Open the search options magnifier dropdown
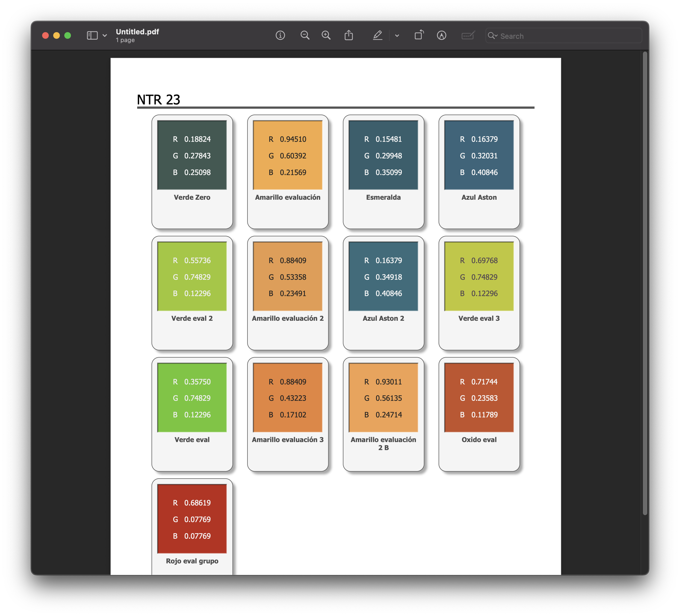The image size is (680, 616). coord(492,36)
